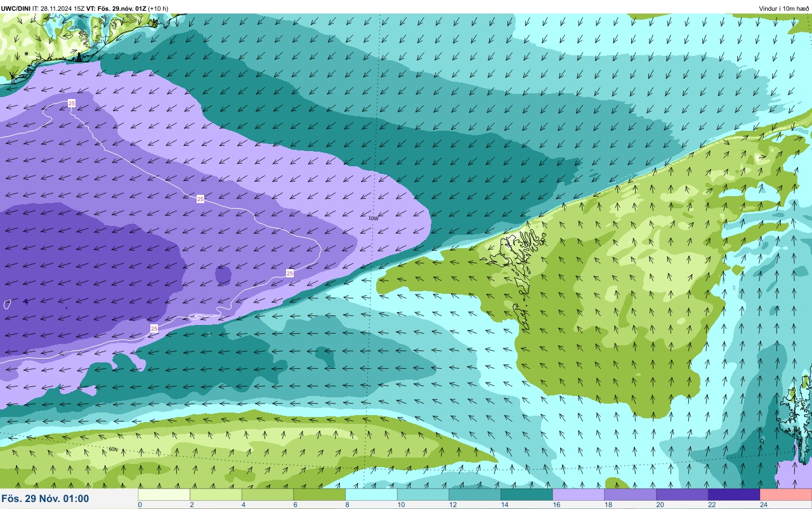Screen dimensions: 812x509
Task: Click the 12–14 m/s teal legend swatch
Action: click(x=475, y=494)
